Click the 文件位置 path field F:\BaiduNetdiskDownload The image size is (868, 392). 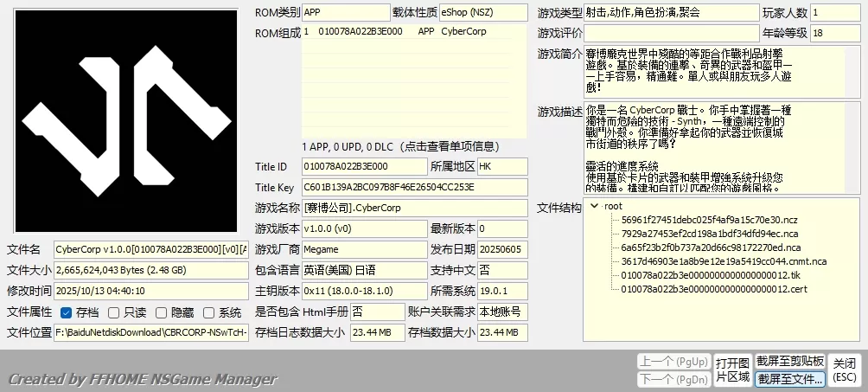point(151,332)
